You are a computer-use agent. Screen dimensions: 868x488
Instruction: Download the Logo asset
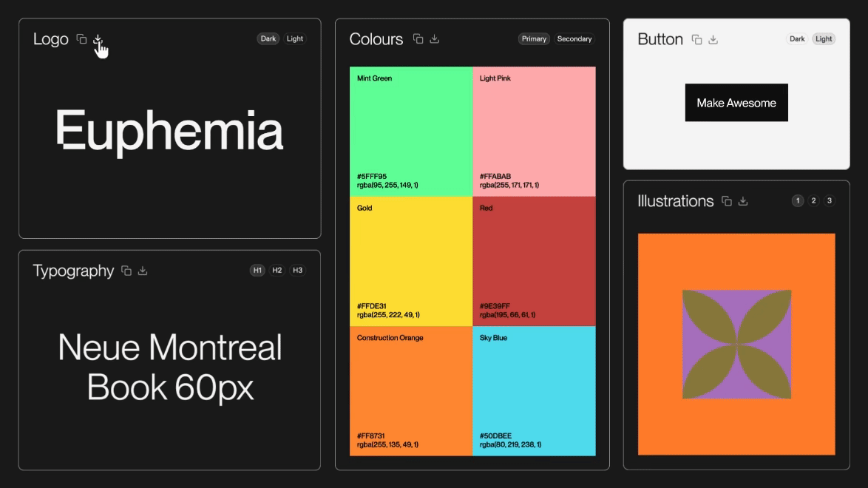[98, 39]
